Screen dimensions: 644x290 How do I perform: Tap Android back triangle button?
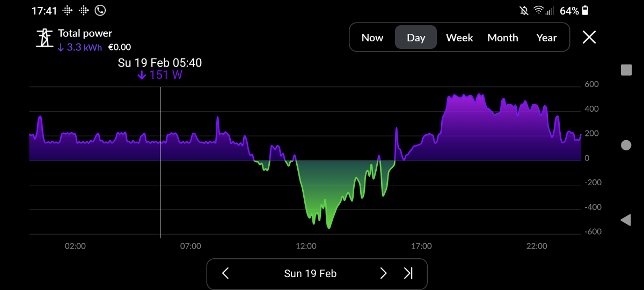point(625,220)
